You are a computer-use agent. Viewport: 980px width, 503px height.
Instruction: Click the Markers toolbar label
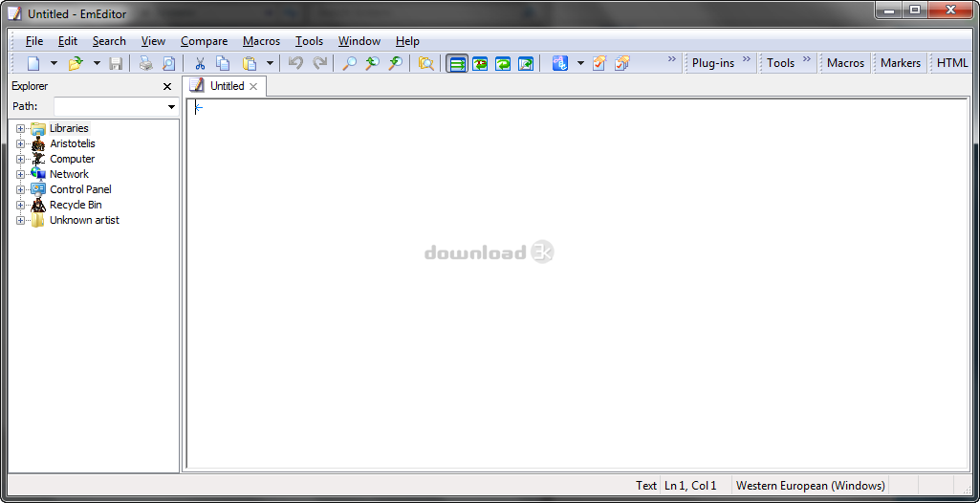tap(901, 63)
